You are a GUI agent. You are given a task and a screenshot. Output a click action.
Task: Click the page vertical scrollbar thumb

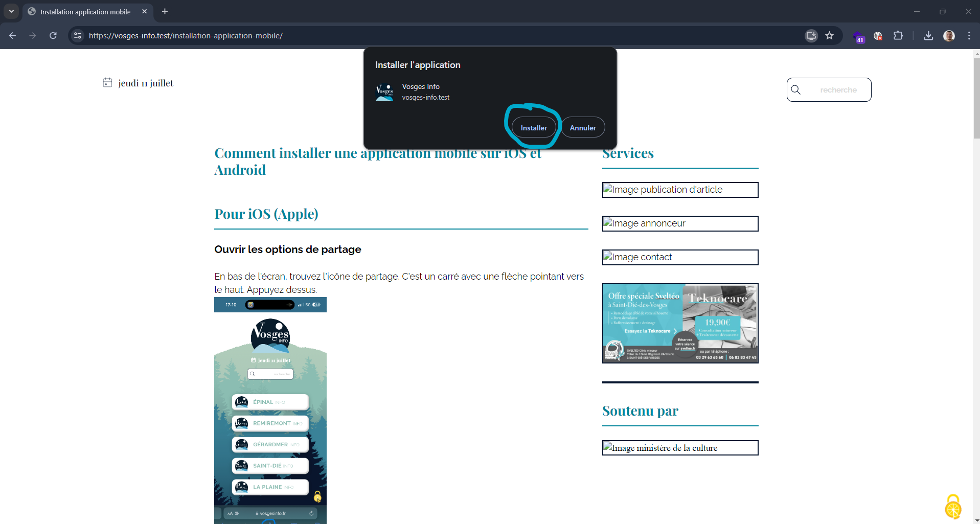point(976,97)
